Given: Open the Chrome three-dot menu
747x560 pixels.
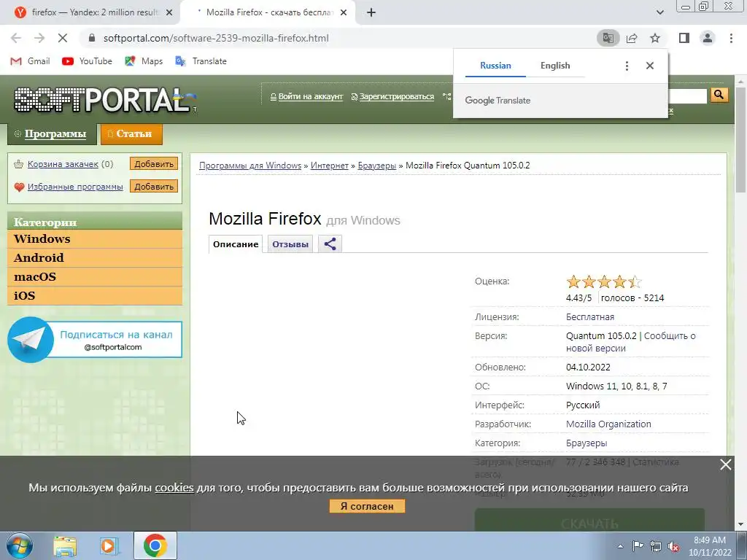Looking at the screenshot, I should coord(731,38).
